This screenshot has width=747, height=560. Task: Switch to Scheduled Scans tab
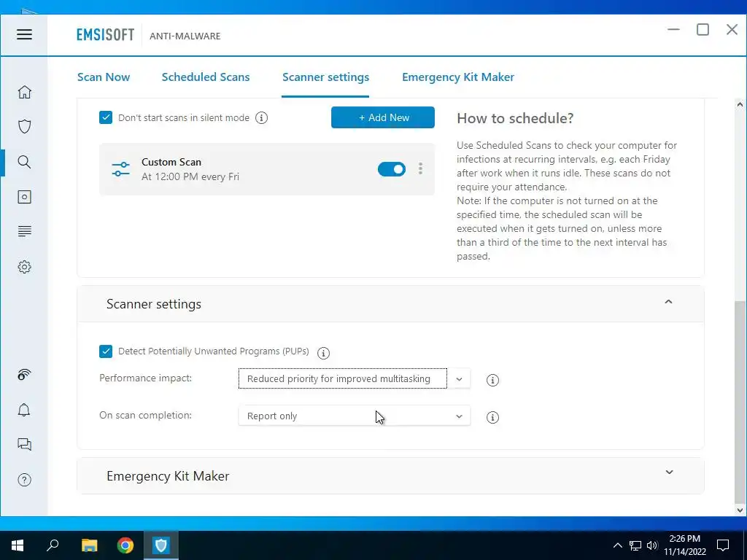(x=205, y=77)
